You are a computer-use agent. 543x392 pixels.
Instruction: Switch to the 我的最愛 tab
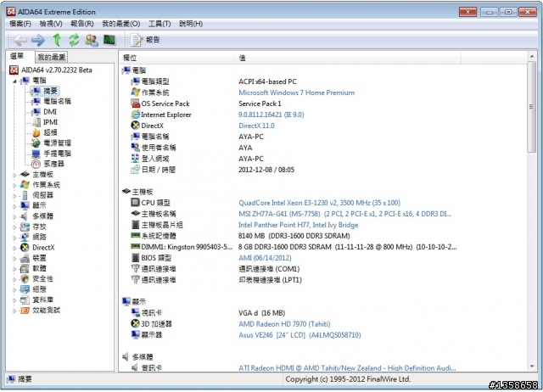[x=51, y=57]
